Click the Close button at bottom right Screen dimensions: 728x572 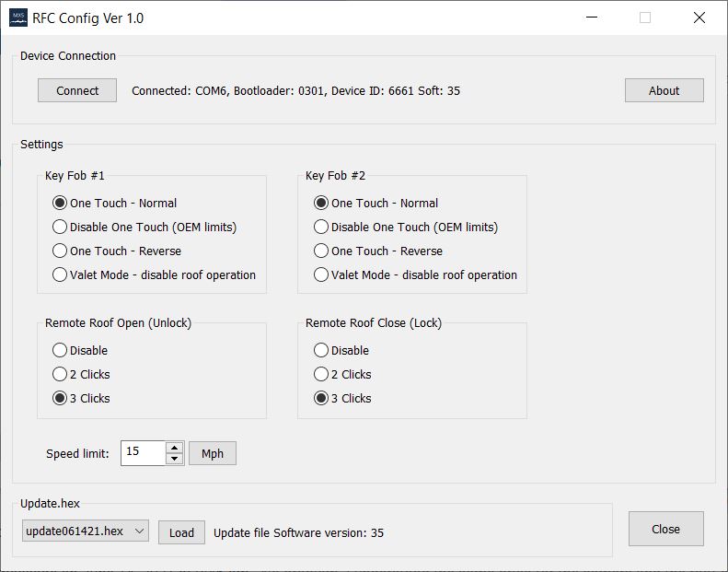[665, 529]
